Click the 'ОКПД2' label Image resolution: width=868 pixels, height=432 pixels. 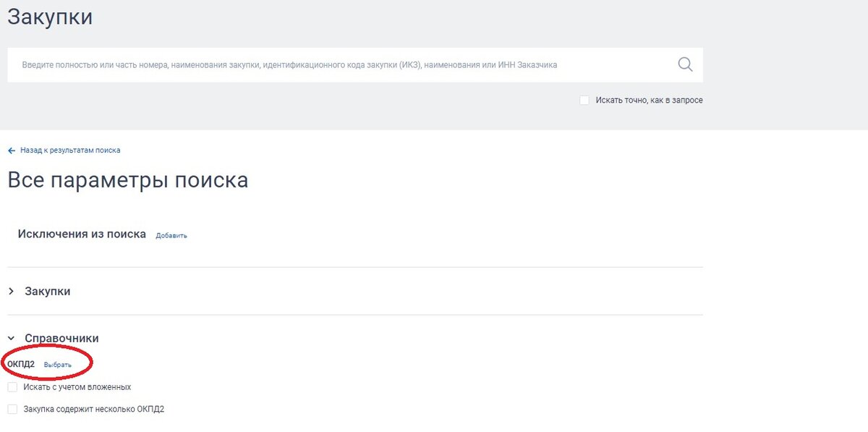[21, 364]
